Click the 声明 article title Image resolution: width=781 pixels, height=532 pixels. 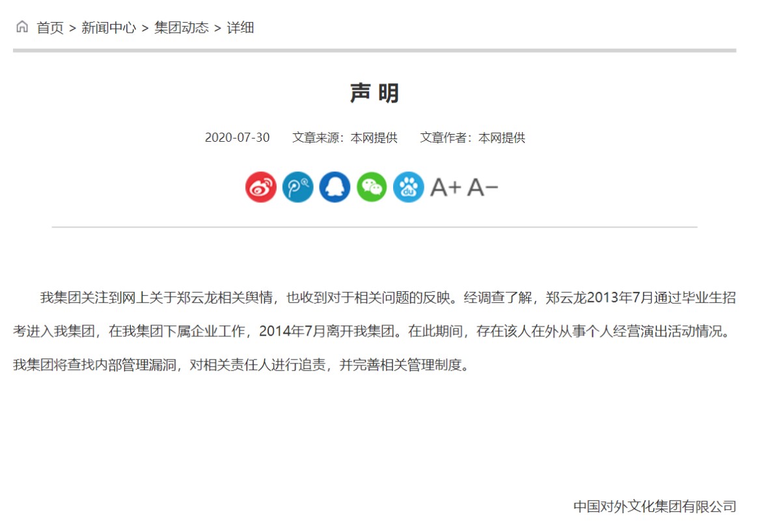pyautogui.click(x=374, y=94)
